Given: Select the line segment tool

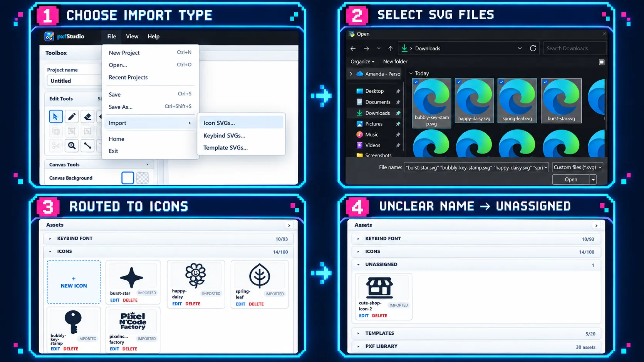Looking at the screenshot, I should click(87, 145).
